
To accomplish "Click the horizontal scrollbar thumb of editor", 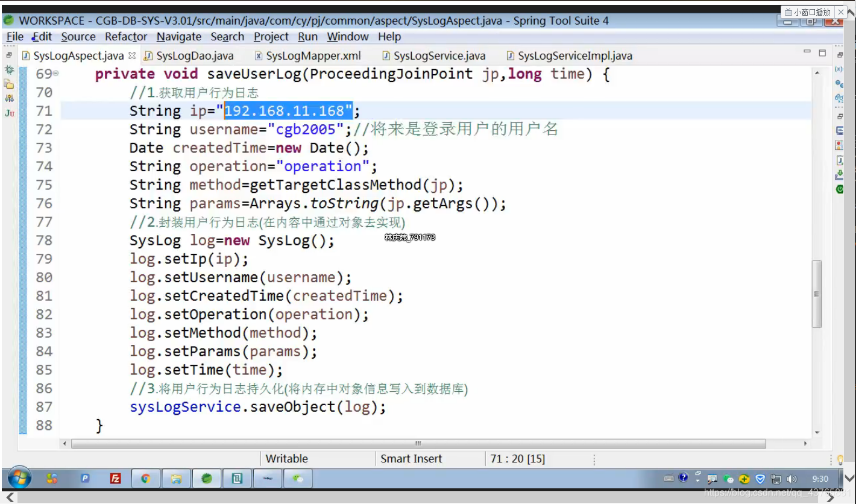I will point(418,444).
